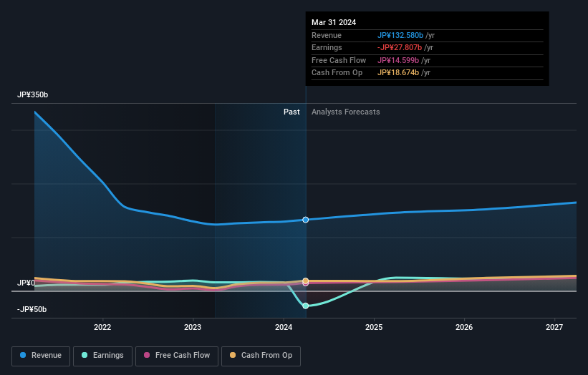The height and width of the screenshot is (375, 588).
Task: Click the JP¥14.599b free cash flow value
Action: pyautogui.click(x=398, y=60)
